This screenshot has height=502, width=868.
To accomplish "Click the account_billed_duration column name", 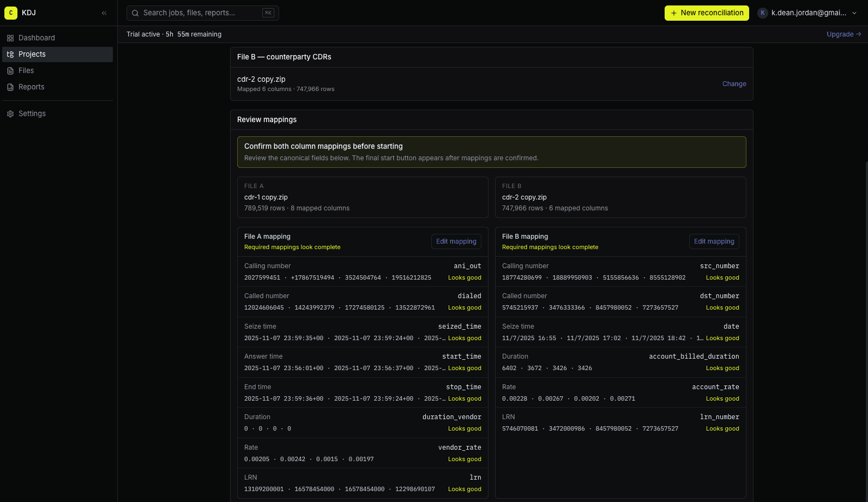I will (694, 356).
